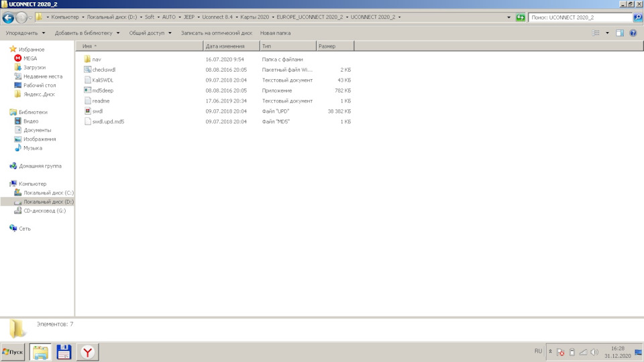Open the recent pages dropdown arrow
The height and width of the screenshot is (362, 644).
[x=30, y=17]
